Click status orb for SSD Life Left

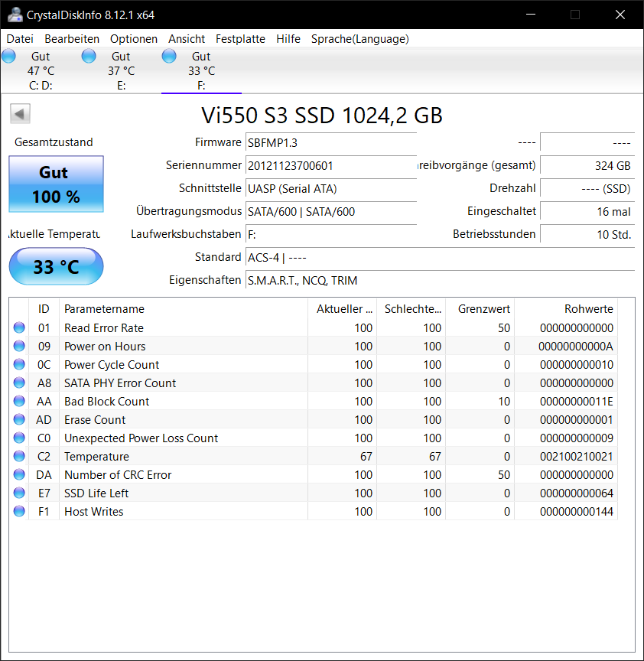tap(19, 493)
